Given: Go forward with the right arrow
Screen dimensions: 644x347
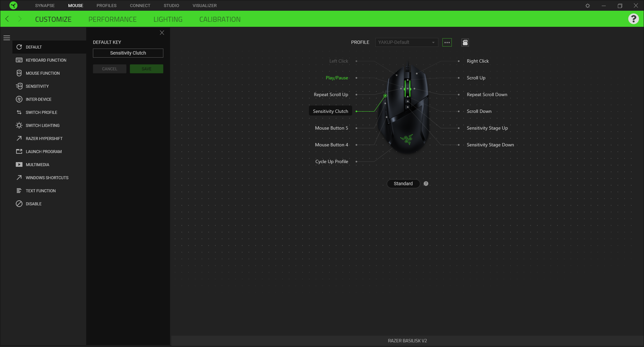Looking at the screenshot, I should 20,19.
